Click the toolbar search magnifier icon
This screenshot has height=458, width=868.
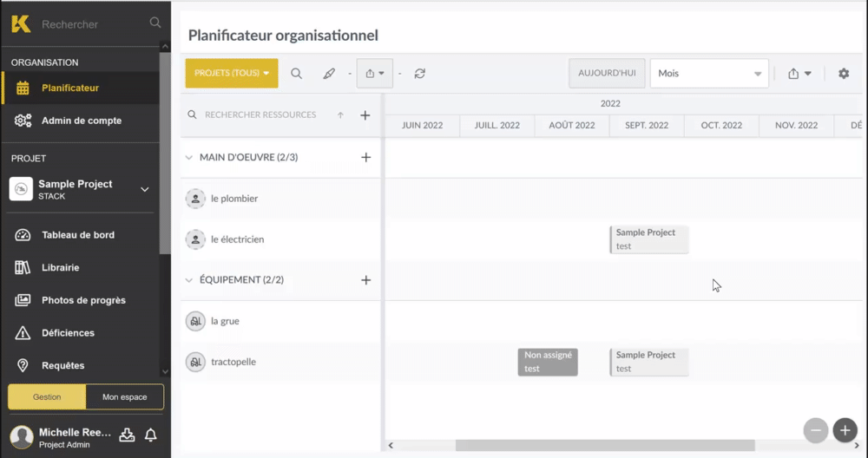[297, 74]
